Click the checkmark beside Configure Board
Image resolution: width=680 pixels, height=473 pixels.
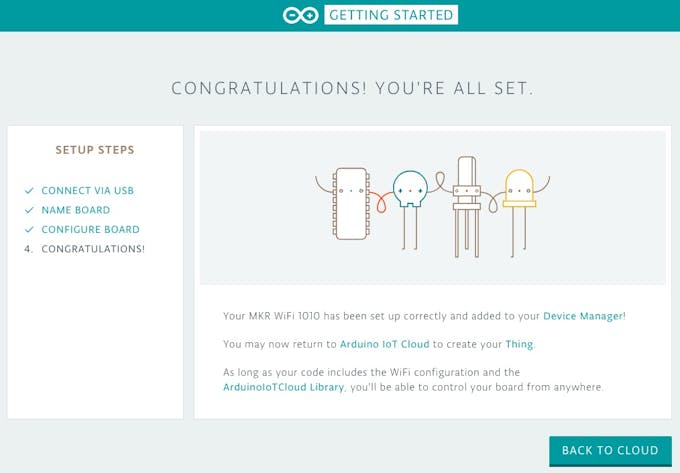pos(29,230)
